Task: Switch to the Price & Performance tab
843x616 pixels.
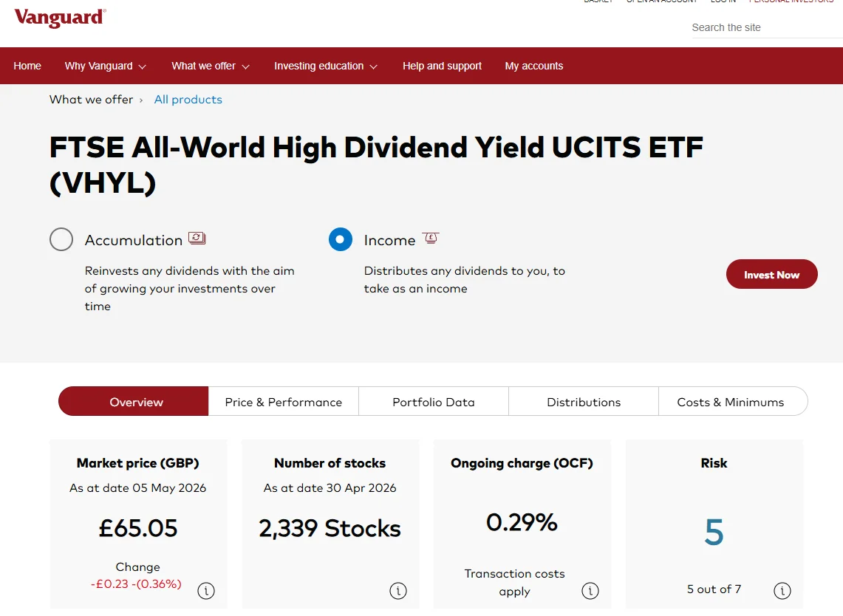Action: 283,402
